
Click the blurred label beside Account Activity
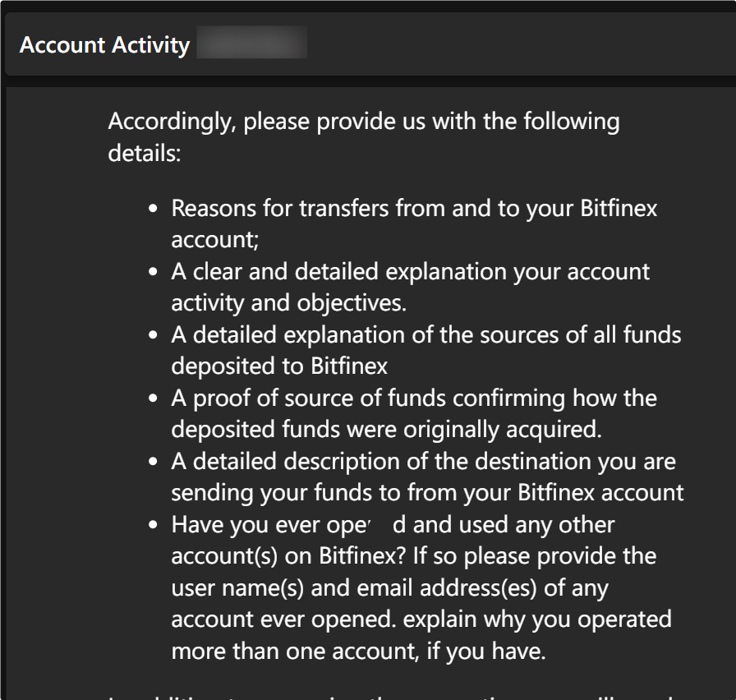pos(251,43)
